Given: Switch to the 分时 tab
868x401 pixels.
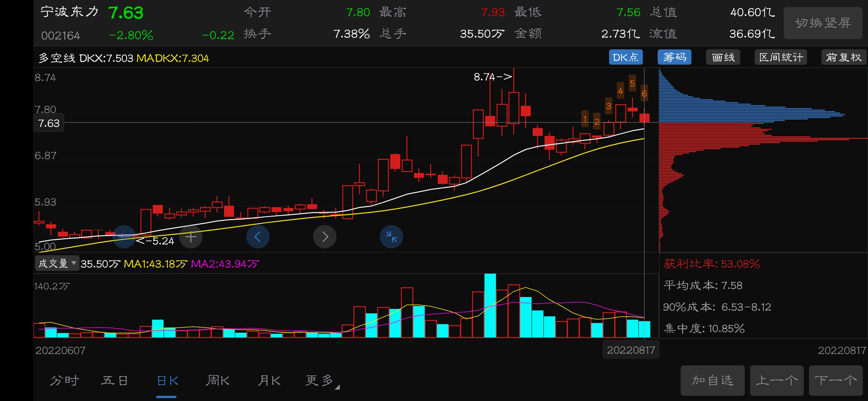Looking at the screenshot, I should pos(65,380).
